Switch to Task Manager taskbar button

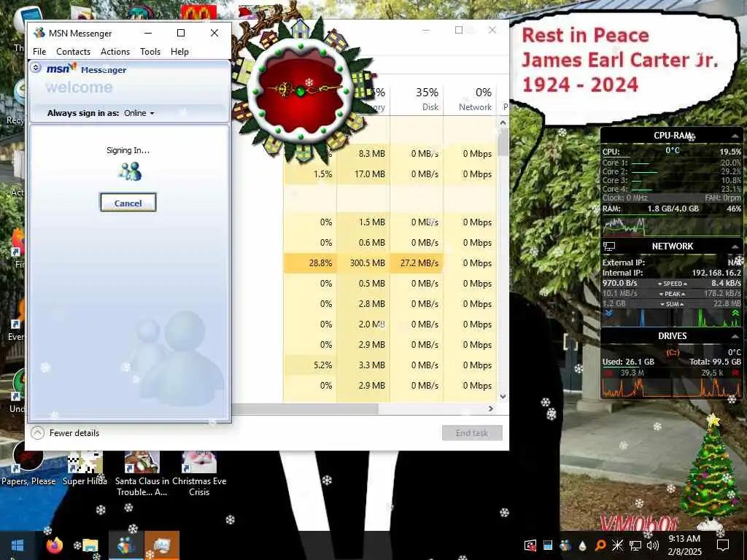pos(161,545)
